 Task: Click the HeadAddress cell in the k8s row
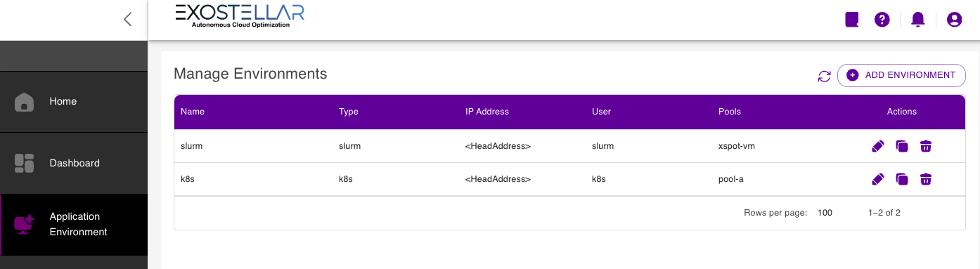coord(498,179)
